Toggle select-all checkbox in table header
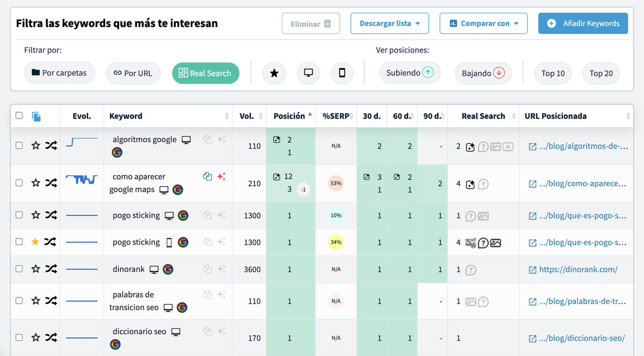This screenshot has height=356, width=644. (19, 115)
